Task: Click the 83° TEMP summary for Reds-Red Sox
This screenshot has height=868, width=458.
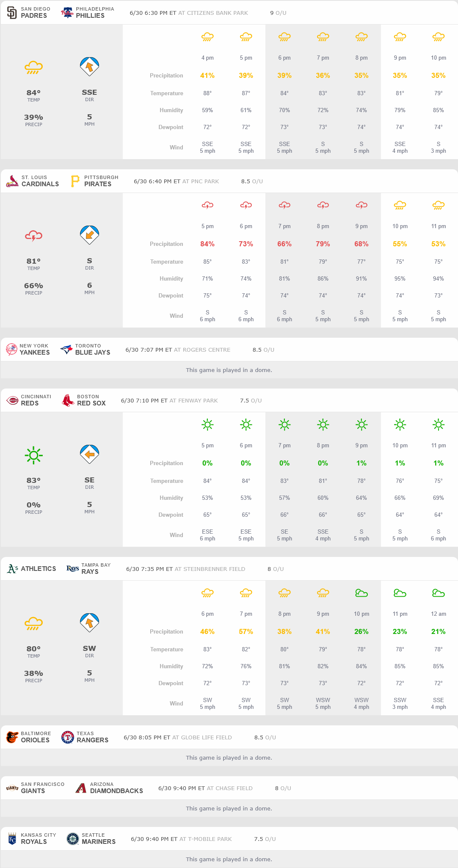Action: 33,483
